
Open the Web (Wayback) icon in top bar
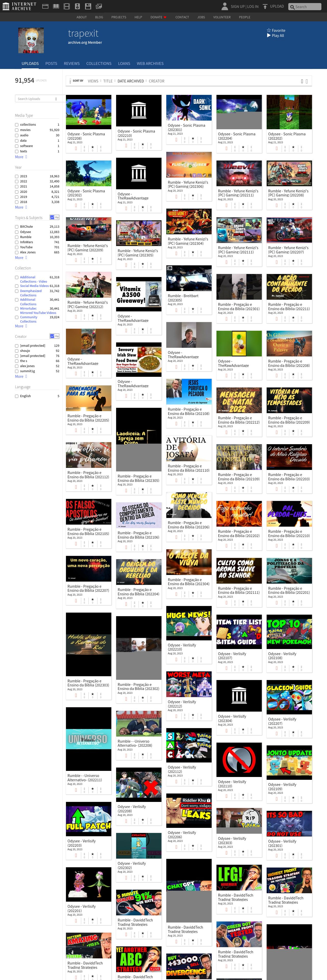pyautogui.click(x=45, y=6)
